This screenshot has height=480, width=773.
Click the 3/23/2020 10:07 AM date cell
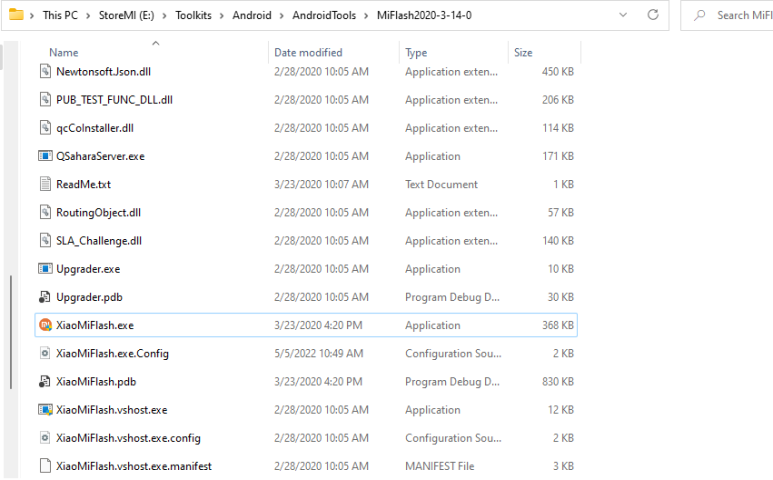tap(321, 184)
